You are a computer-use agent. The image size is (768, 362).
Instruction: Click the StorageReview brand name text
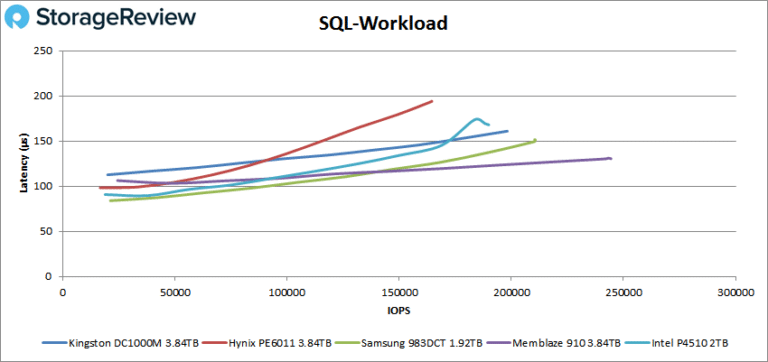tap(116, 18)
